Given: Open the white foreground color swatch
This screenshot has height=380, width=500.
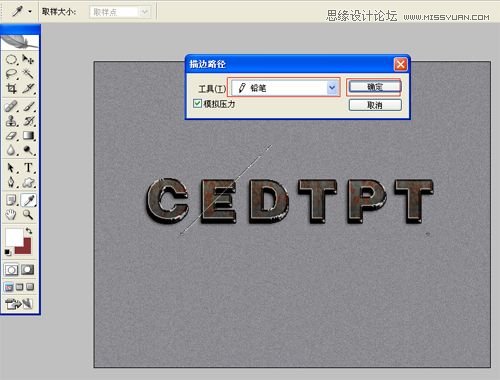Looking at the screenshot, I should (13, 237).
